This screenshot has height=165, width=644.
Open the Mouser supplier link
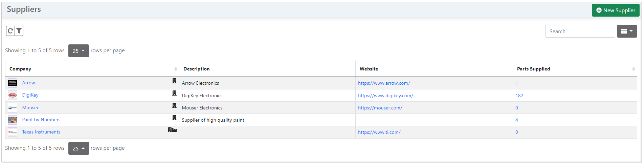[x=30, y=107]
